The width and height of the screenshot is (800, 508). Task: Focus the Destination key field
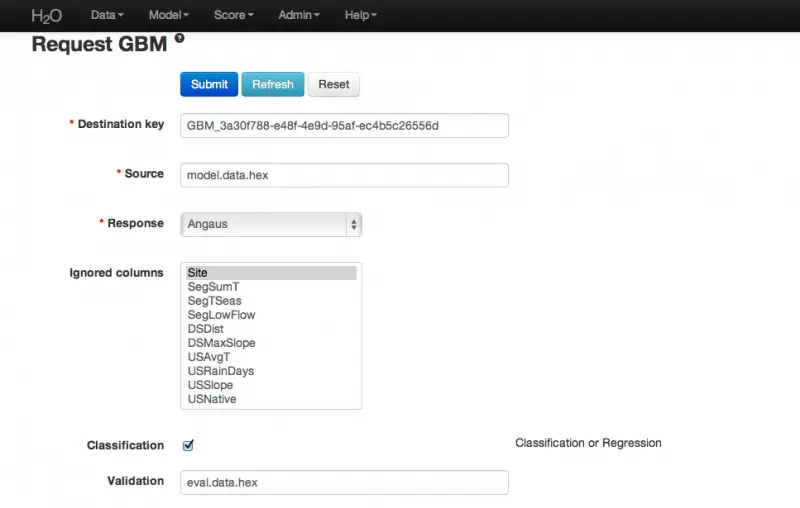coord(344,125)
